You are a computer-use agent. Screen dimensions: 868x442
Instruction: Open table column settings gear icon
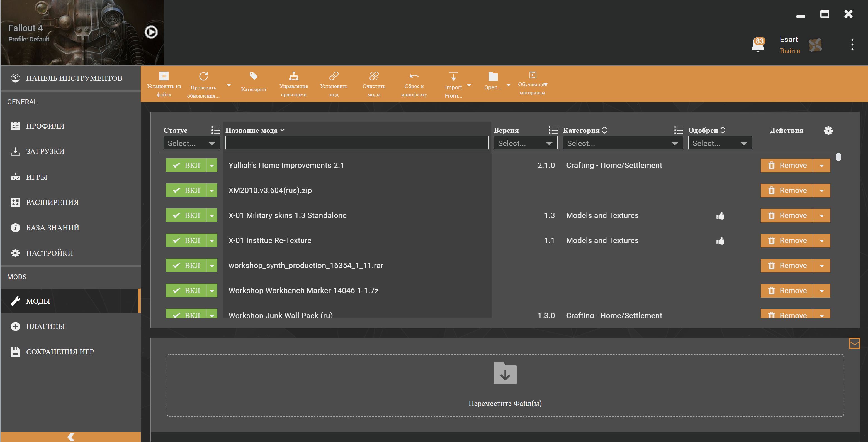tap(828, 131)
